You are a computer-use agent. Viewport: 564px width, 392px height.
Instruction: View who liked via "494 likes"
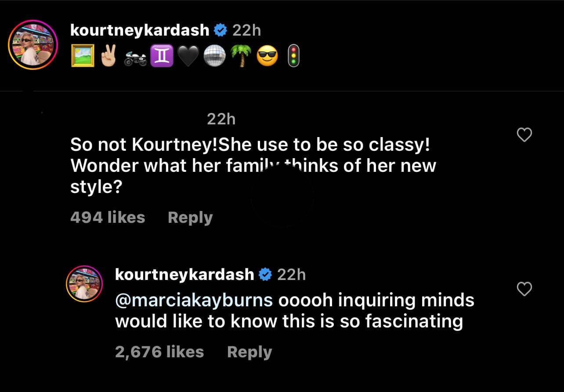point(108,218)
